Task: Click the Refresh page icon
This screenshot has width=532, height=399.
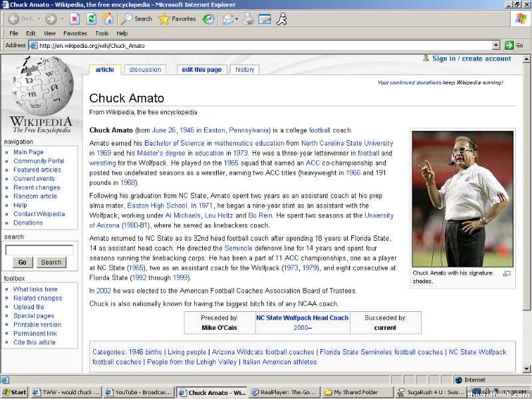Action: tap(91, 19)
